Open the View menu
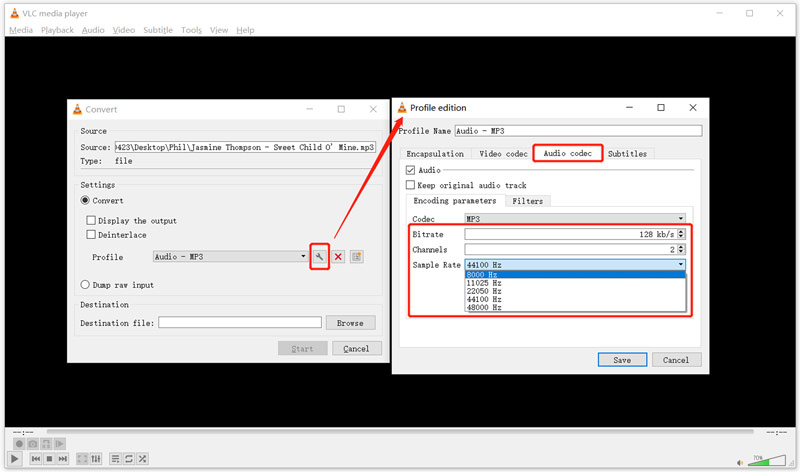Viewport: 800px width, 472px height. (x=219, y=30)
